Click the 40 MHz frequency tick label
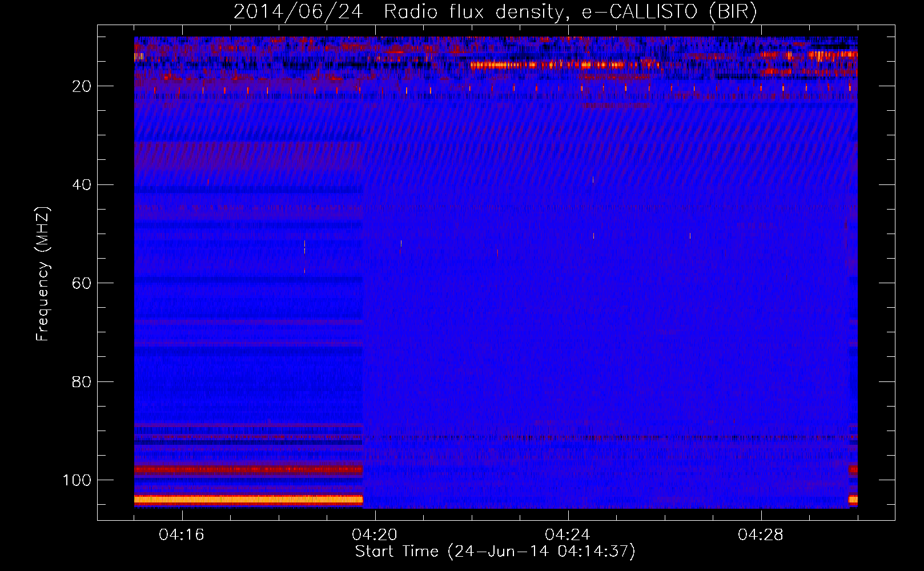 click(82, 185)
